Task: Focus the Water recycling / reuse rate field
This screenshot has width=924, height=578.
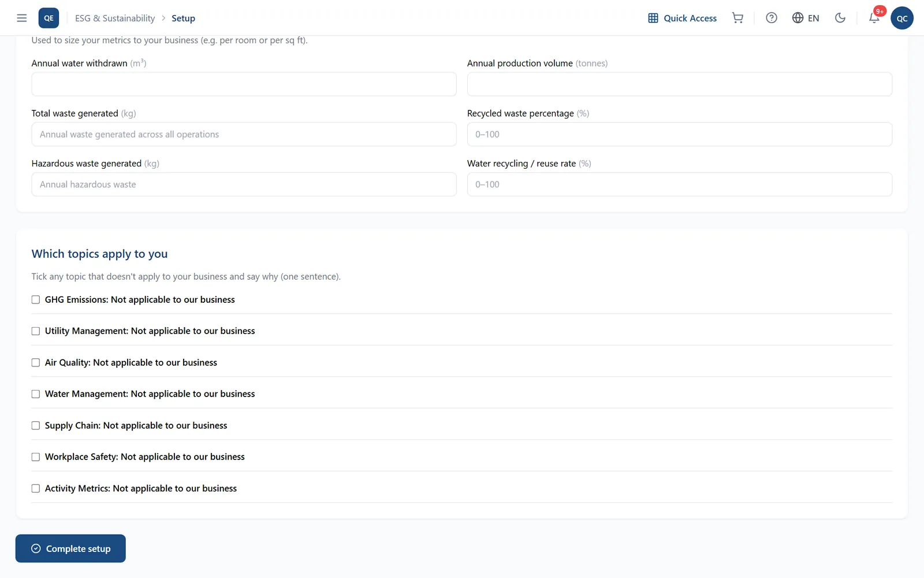Action: click(680, 184)
